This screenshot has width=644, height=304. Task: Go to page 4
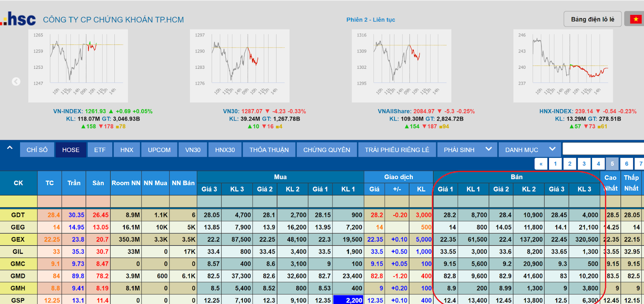[598, 164]
